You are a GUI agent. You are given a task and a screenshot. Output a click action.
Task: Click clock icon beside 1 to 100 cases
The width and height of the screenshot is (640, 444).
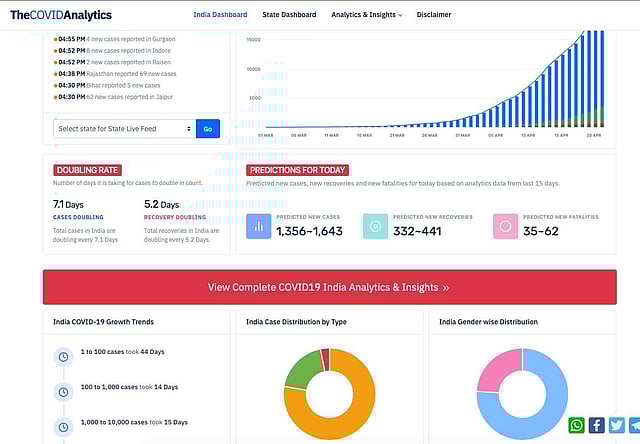tap(63, 355)
